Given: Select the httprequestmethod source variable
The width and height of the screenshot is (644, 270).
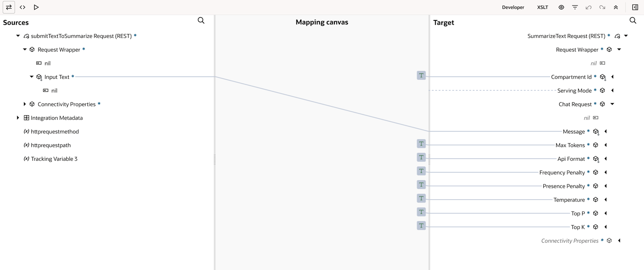Looking at the screenshot, I should pos(55,131).
